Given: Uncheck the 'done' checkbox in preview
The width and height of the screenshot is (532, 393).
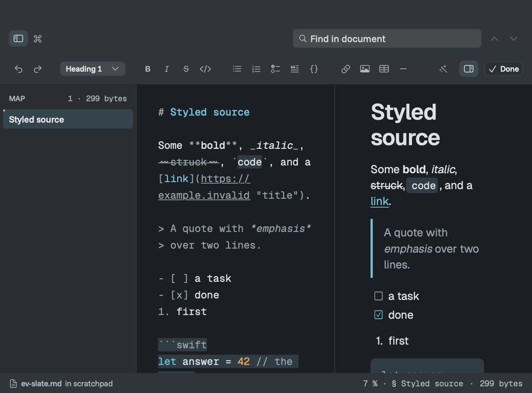Looking at the screenshot, I should pos(378,315).
